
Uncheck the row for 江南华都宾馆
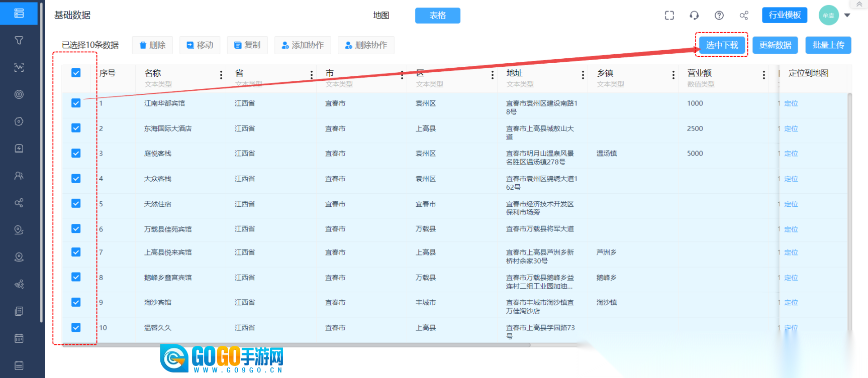76,103
